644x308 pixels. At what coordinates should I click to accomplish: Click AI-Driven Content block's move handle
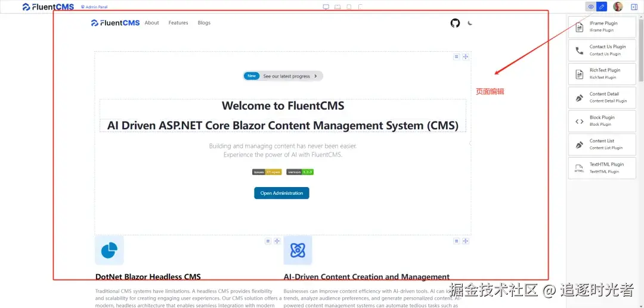pos(465,241)
